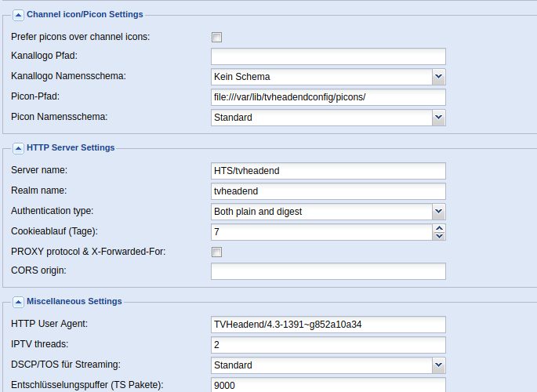The height and width of the screenshot is (392, 537).
Task: Collapse the HTTP Server Settings section
Action: pos(18,148)
